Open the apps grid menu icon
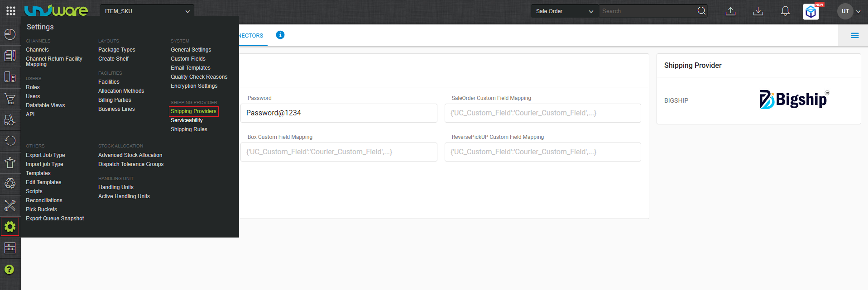Image resolution: width=868 pixels, height=290 pixels. click(11, 11)
